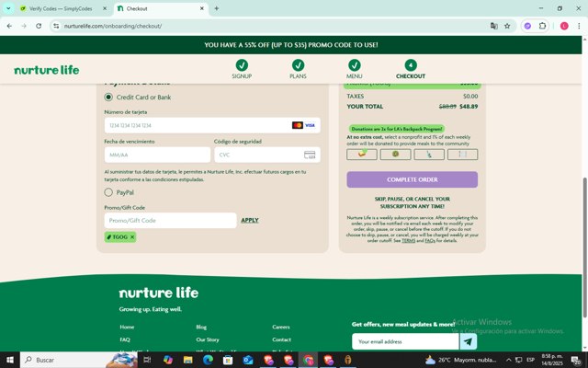
Task: Click the Nurture Life header logo
Action: [x=47, y=70]
